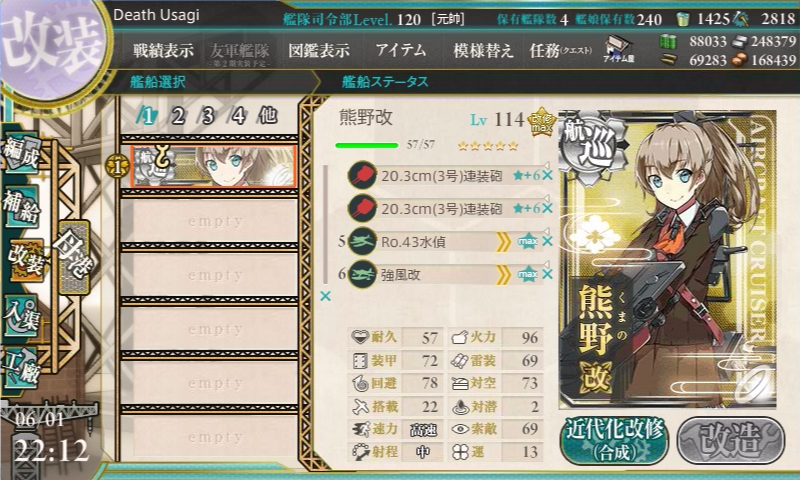Remove the first 20.3cm(3号)連装砲 with X
This screenshot has width=800, height=480.
pyautogui.click(x=547, y=176)
